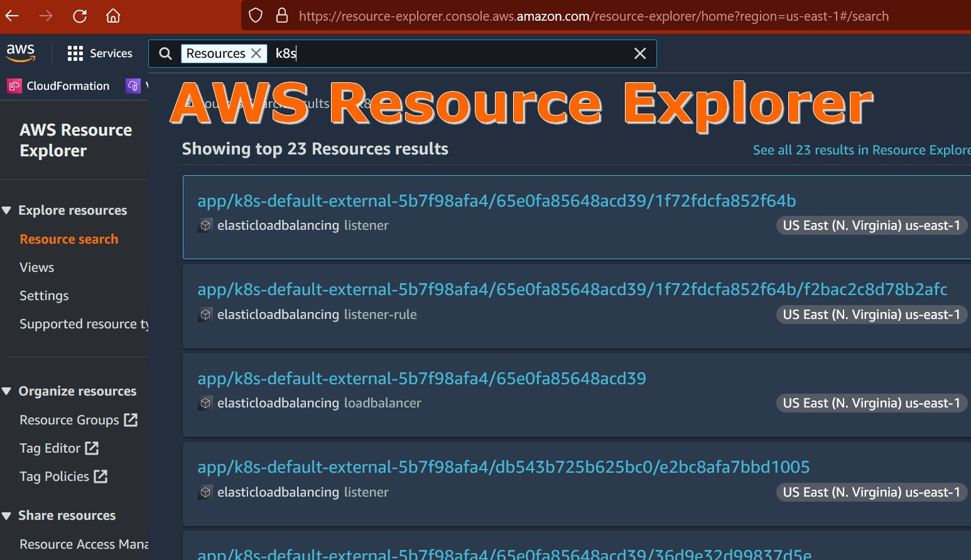Click the cube icon beside loadbalancer
This screenshot has height=560, width=971.
click(x=205, y=403)
